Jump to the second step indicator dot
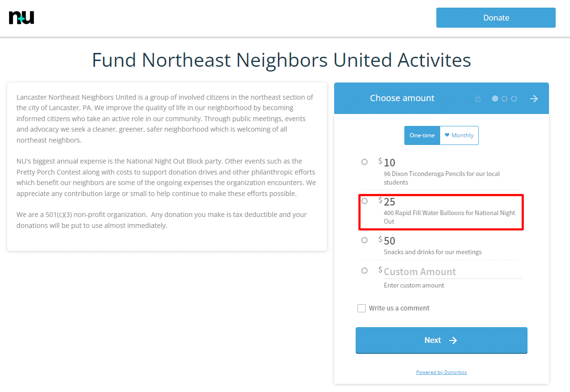The height and width of the screenshot is (392, 570). click(505, 99)
